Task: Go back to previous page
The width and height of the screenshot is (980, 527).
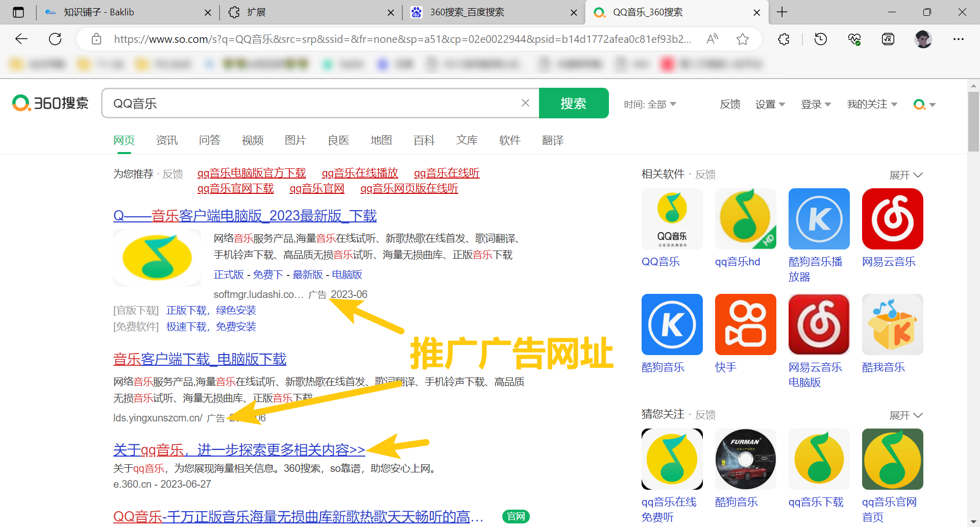Action: 21,39
